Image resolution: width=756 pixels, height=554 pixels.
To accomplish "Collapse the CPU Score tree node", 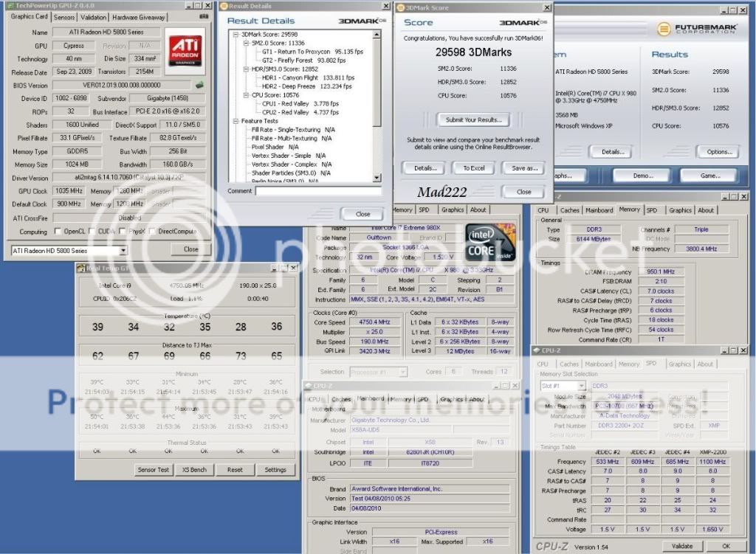I will pyautogui.click(x=246, y=95).
